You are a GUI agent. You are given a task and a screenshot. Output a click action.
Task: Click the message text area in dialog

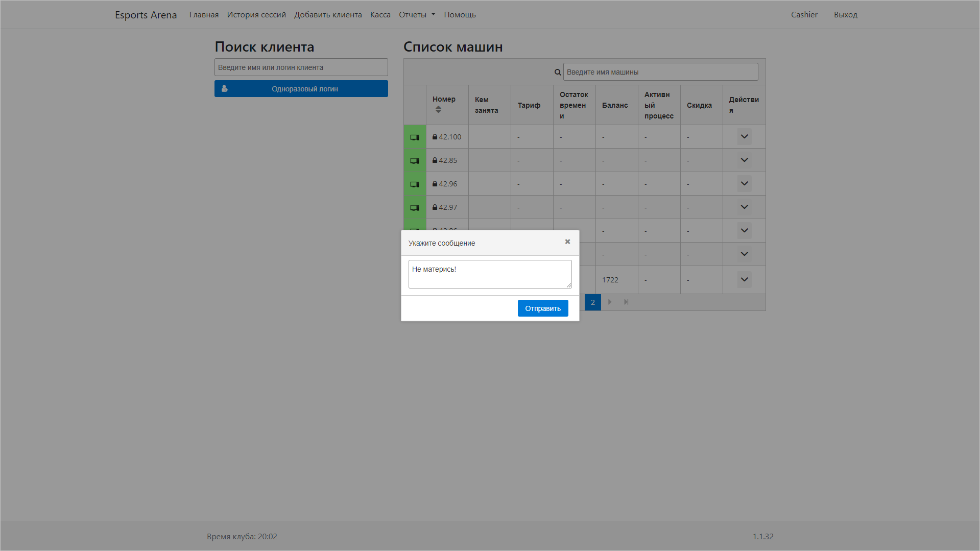[x=490, y=274]
